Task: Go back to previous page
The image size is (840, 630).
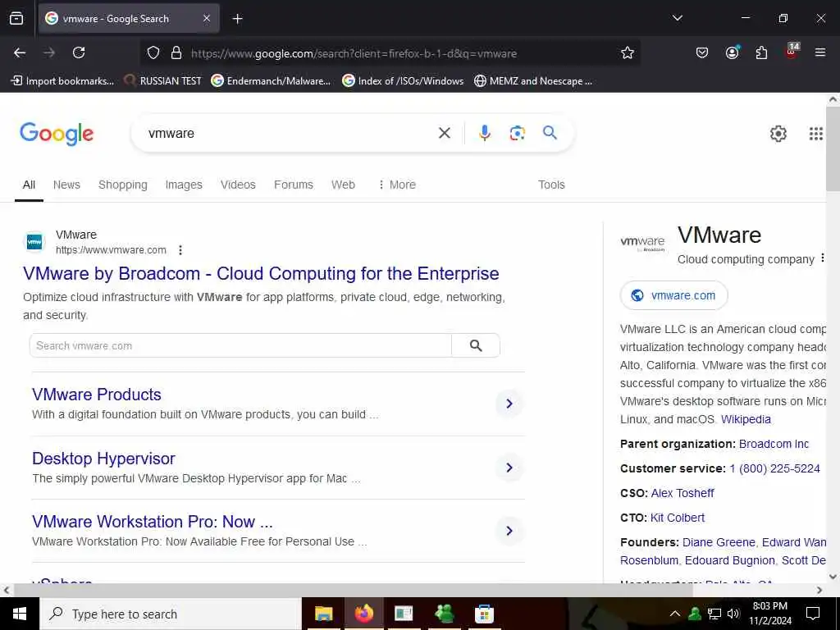Action: [20, 52]
